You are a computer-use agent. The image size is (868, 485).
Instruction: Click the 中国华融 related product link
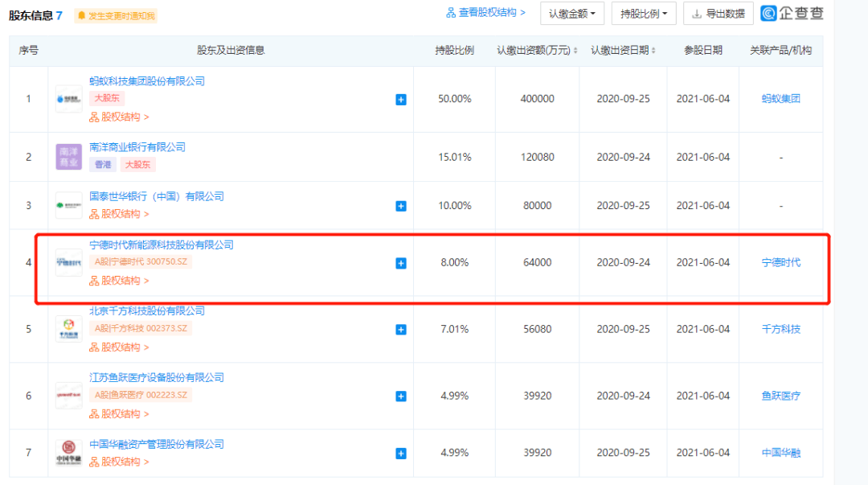[780, 453]
